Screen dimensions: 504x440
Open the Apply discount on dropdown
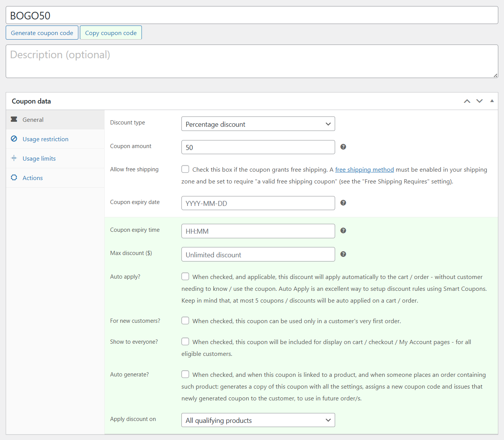pyautogui.click(x=258, y=420)
